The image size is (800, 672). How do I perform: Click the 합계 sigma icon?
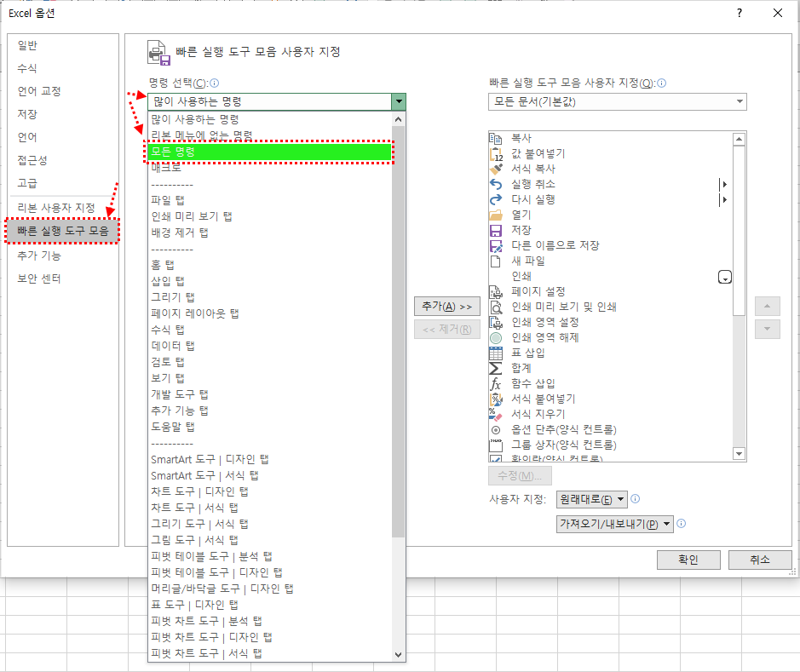(x=495, y=368)
